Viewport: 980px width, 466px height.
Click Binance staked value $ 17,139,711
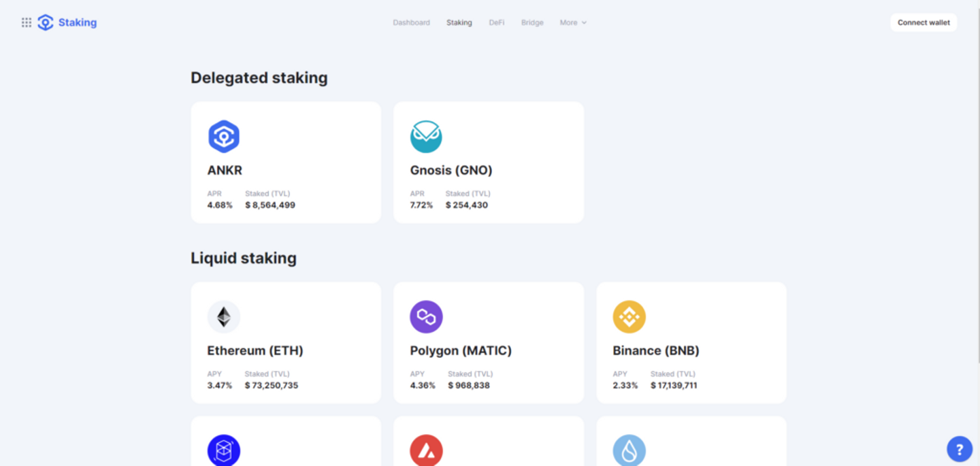click(674, 385)
